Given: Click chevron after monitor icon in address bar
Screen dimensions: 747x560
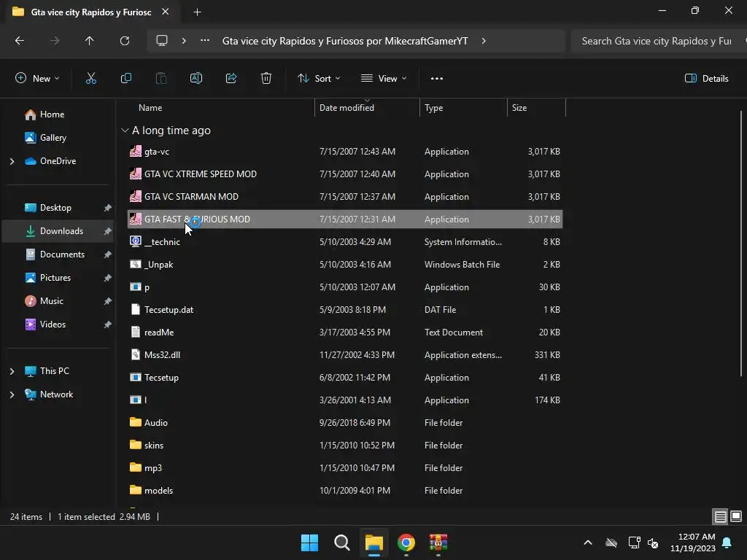Looking at the screenshot, I should (x=184, y=41).
